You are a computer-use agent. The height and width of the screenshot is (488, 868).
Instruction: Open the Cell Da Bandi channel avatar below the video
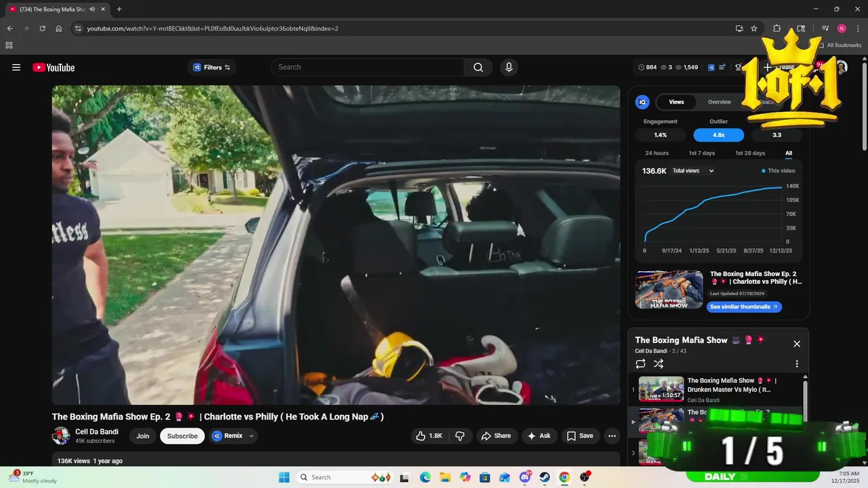click(61, 436)
